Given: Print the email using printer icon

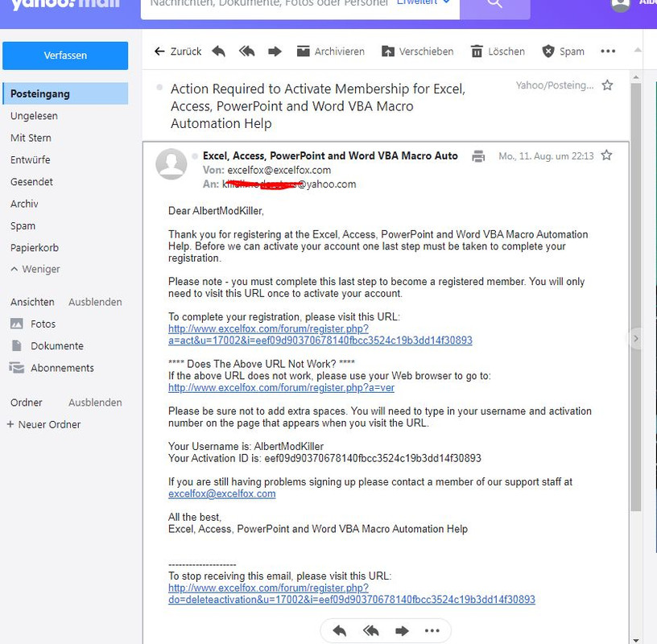Looking at the screenshot, I should 478,156.
